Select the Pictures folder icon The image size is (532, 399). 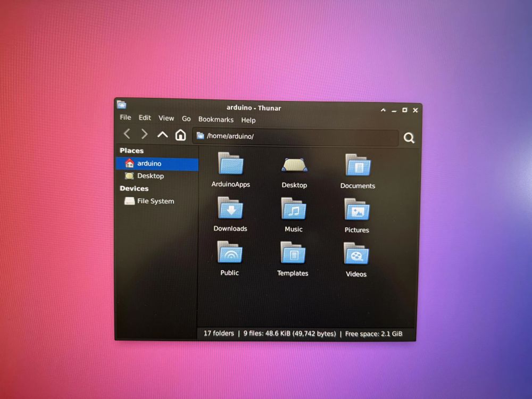[357, 210]
